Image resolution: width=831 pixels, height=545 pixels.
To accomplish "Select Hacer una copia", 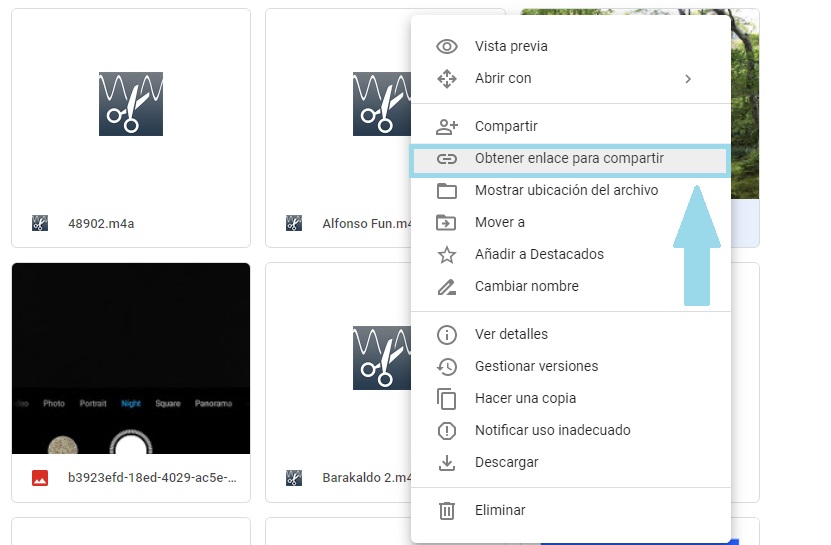I will point(571,398).
